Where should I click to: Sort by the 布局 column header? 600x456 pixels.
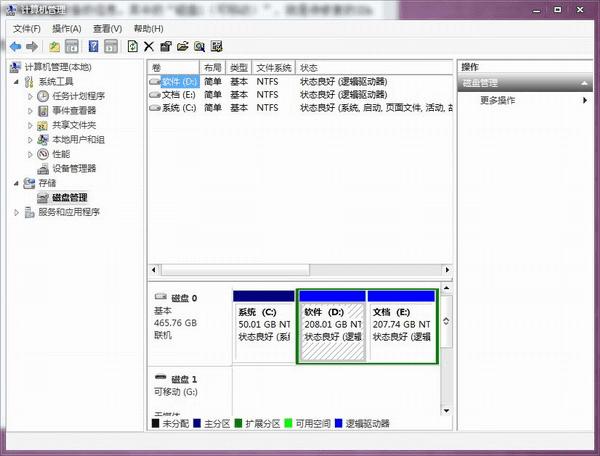(213, 68)
